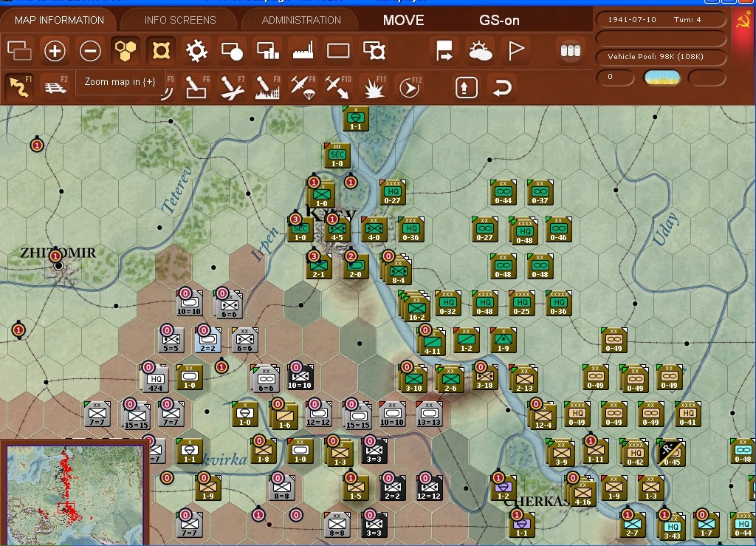Toggle the enemy hexes overlay icon
Image resolution: width=756 pixels, height=546 pixels.
tap(161, 50)
